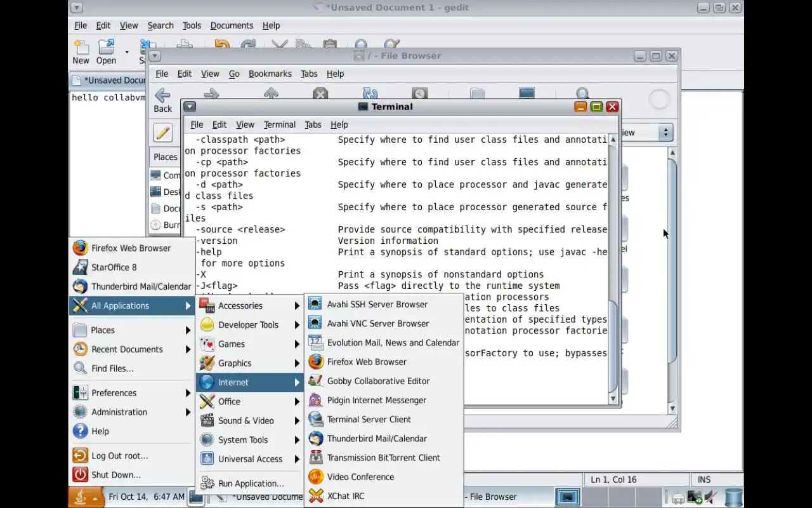Select the Unsaved Document 1 tab in gedit

[x=108, y=81]
